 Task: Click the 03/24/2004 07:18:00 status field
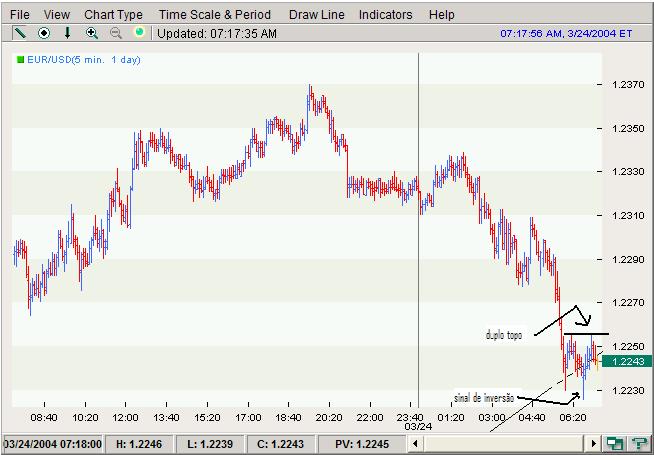tap(53, 444)
